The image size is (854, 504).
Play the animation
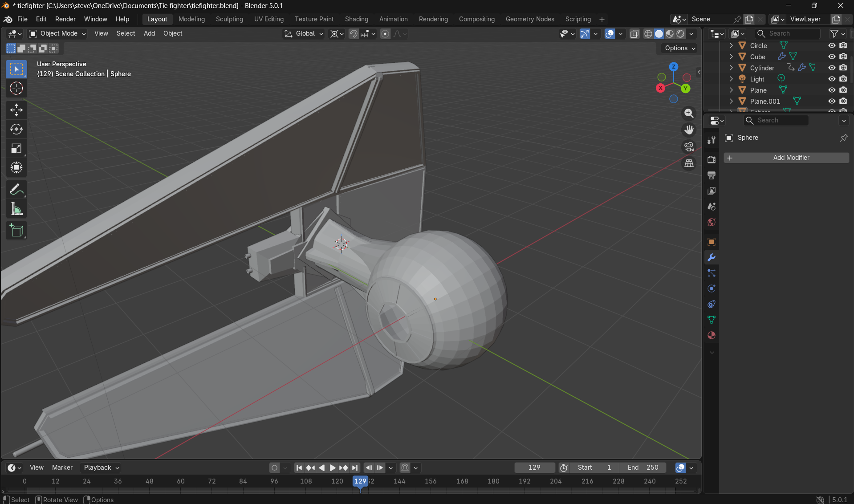tap(332, 467)
